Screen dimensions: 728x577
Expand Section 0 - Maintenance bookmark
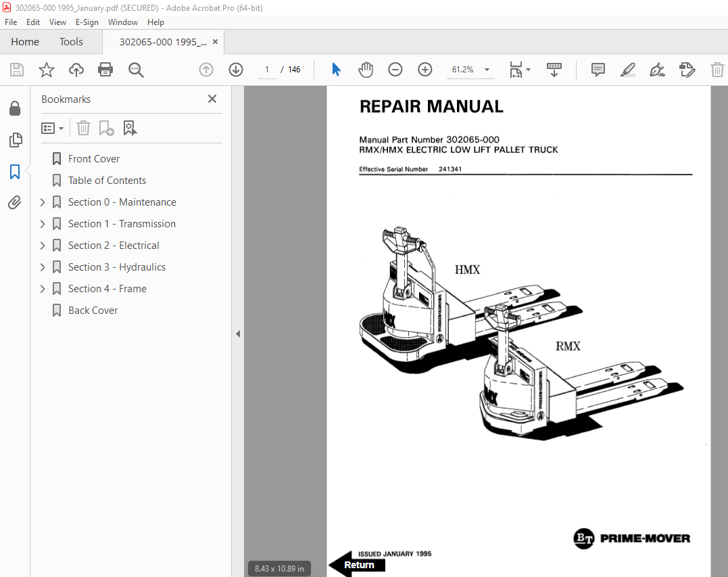43,202
